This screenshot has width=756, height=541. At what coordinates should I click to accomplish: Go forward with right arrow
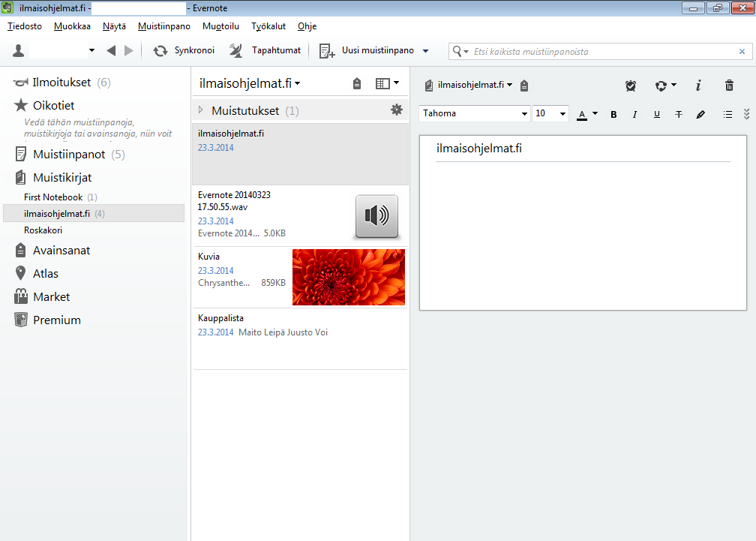[x=129, y=50]
